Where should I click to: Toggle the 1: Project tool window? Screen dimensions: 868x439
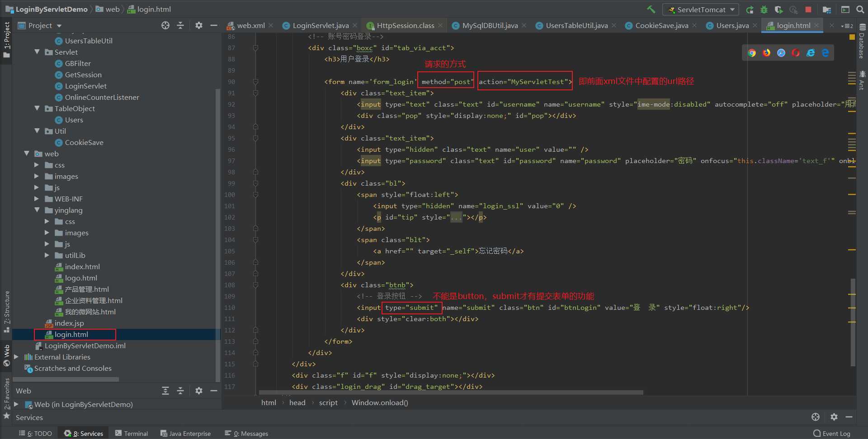(x=6, y=40)
